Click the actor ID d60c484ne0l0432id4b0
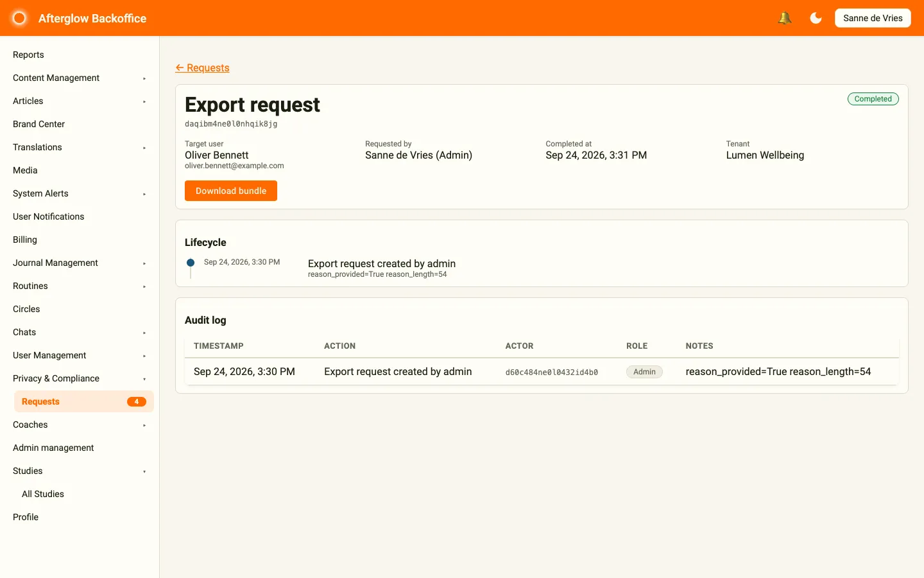The height and width of the screenshot is (578, 924). [x=552, y=372]
